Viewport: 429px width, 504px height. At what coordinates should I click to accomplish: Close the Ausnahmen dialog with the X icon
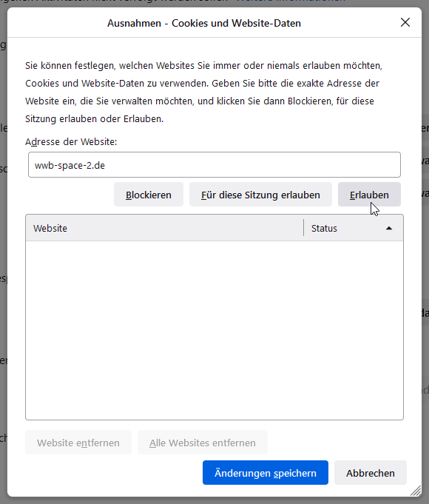(405, 22)
